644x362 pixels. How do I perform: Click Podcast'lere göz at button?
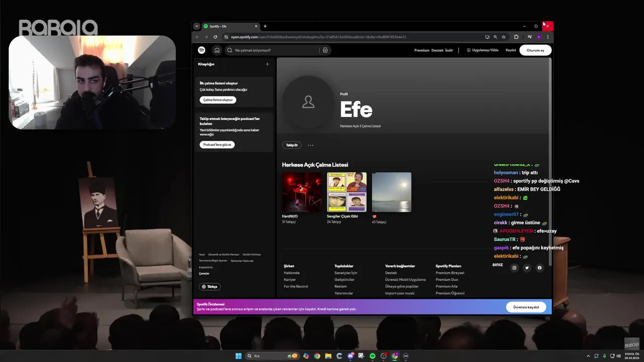coord(217,145)
